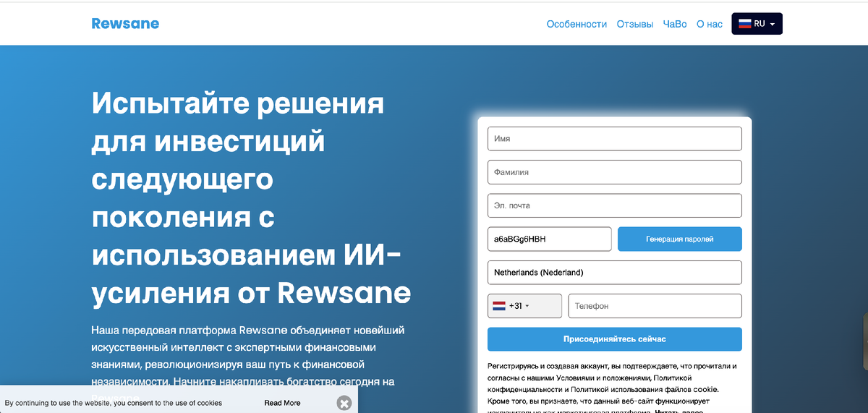Click the Russian flag in language selector
868x413 pixels.
[744, 24]
